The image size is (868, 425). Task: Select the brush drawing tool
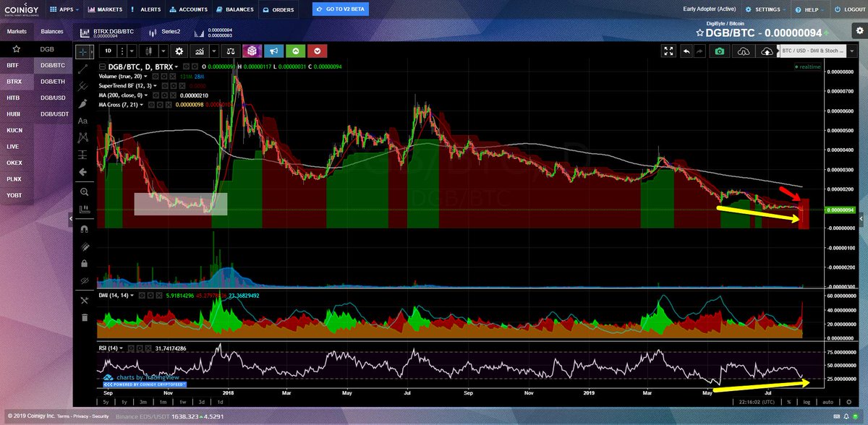83,103
